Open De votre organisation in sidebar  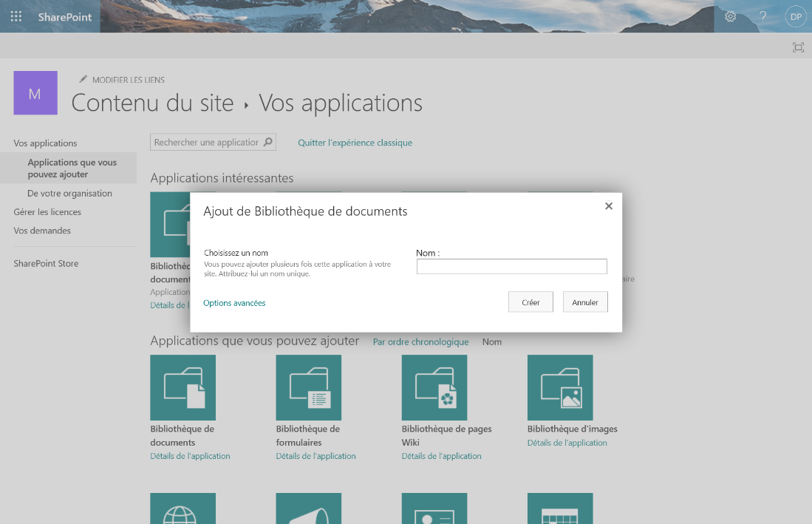(69, 193)
